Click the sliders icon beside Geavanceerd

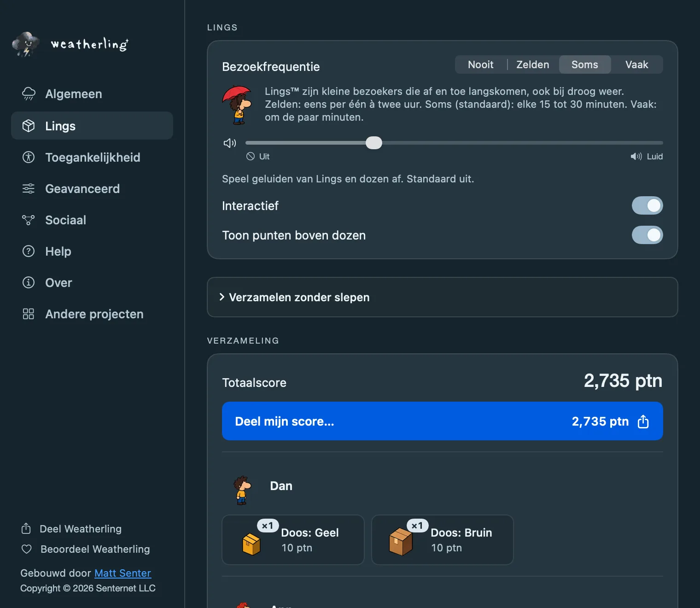(29, 188)
